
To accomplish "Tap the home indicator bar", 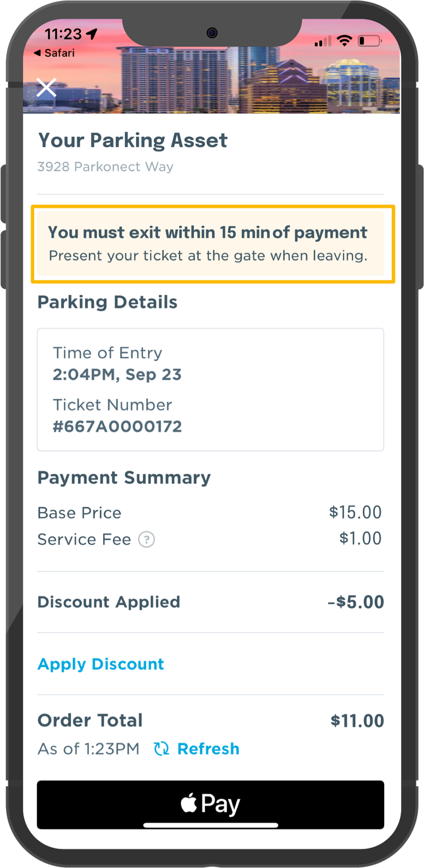I will point(211,825).
